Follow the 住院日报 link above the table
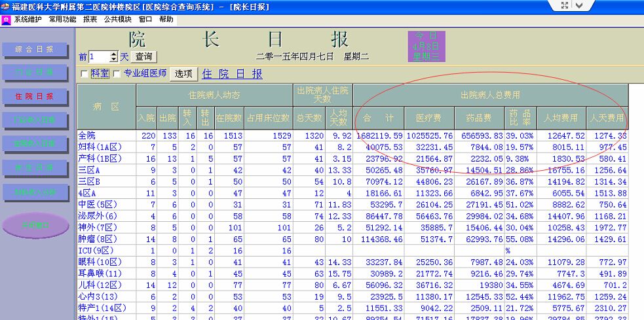This screenshot has width=644, height=320. (x=232, y=74)
